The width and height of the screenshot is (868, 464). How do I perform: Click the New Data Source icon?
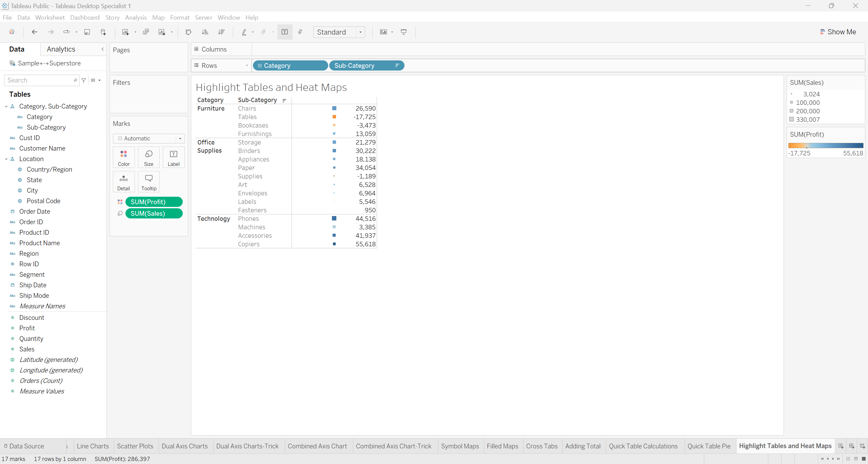click(103, 32)
